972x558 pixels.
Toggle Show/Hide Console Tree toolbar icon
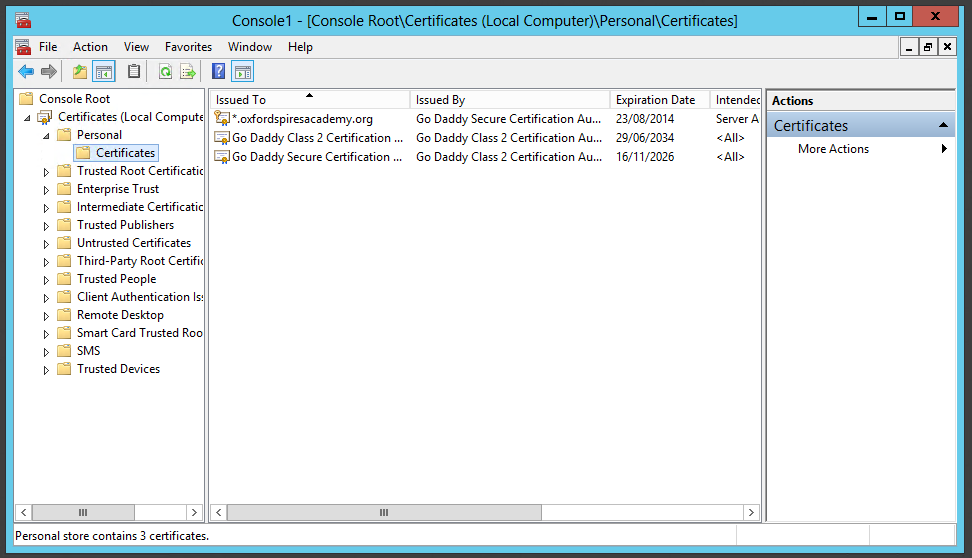point(104,72)
